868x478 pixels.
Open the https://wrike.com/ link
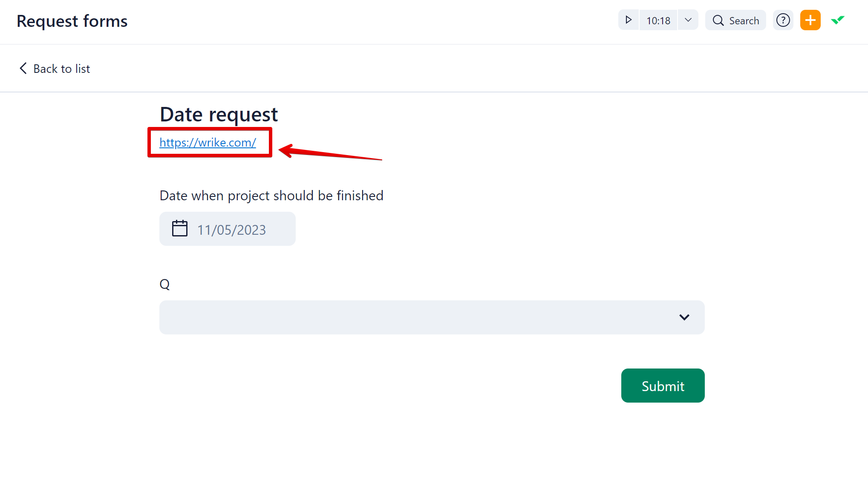click(208, 142)
